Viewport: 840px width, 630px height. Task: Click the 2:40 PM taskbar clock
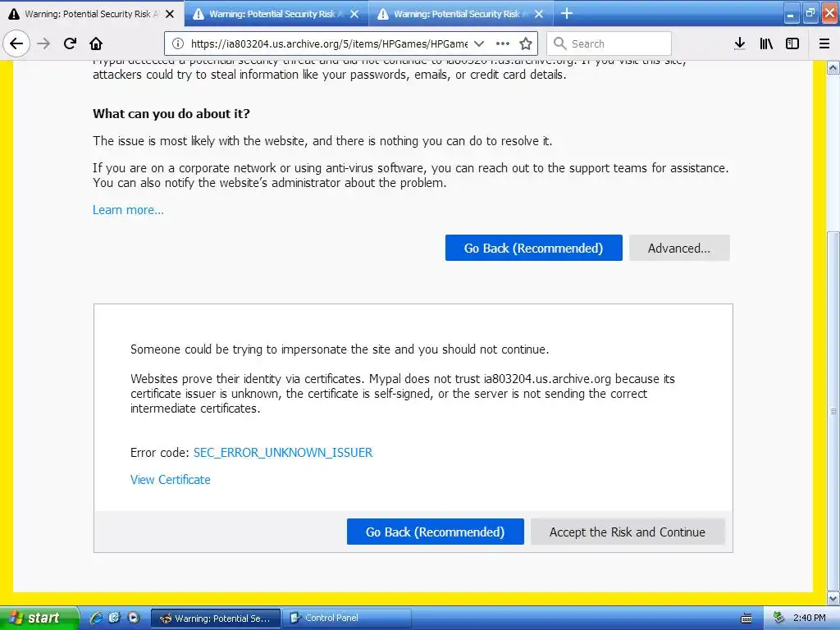tap(810, 618)
